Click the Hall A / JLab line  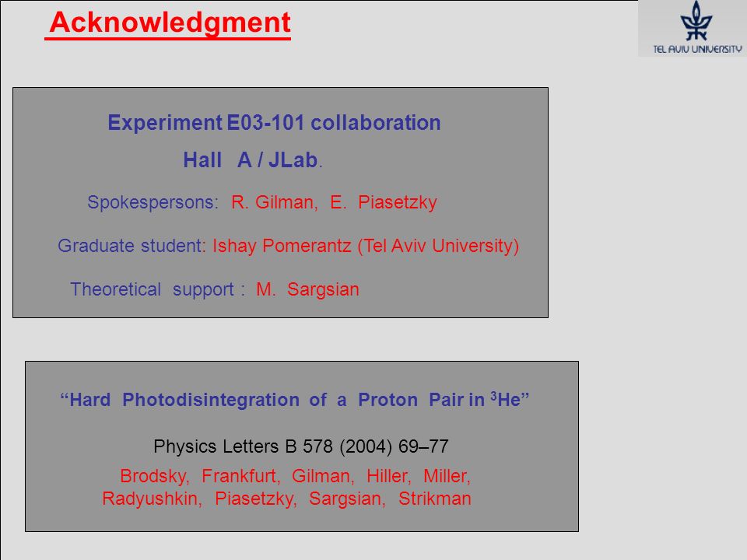(252, 160)
